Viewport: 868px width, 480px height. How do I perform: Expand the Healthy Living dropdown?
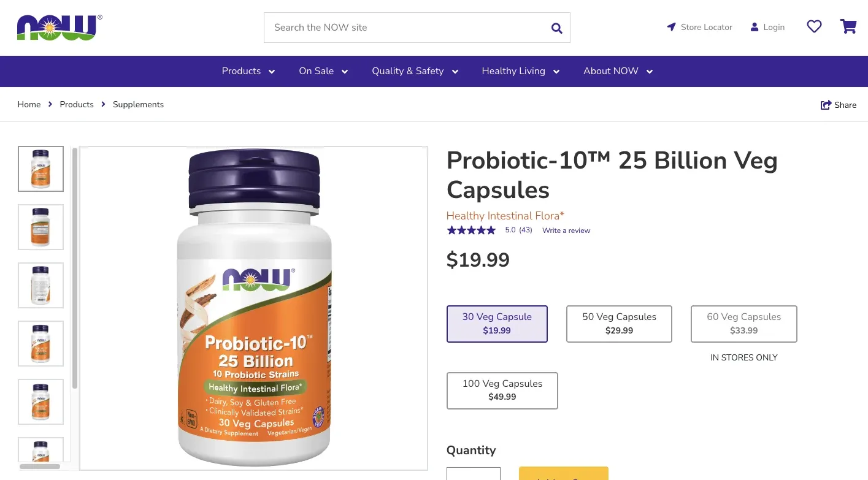(x=520, y=71)
